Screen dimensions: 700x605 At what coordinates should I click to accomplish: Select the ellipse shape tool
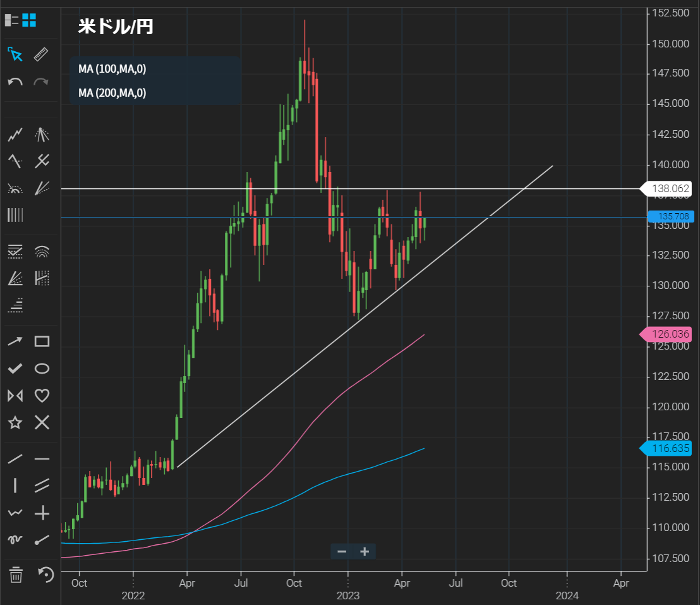pos(42,369)
